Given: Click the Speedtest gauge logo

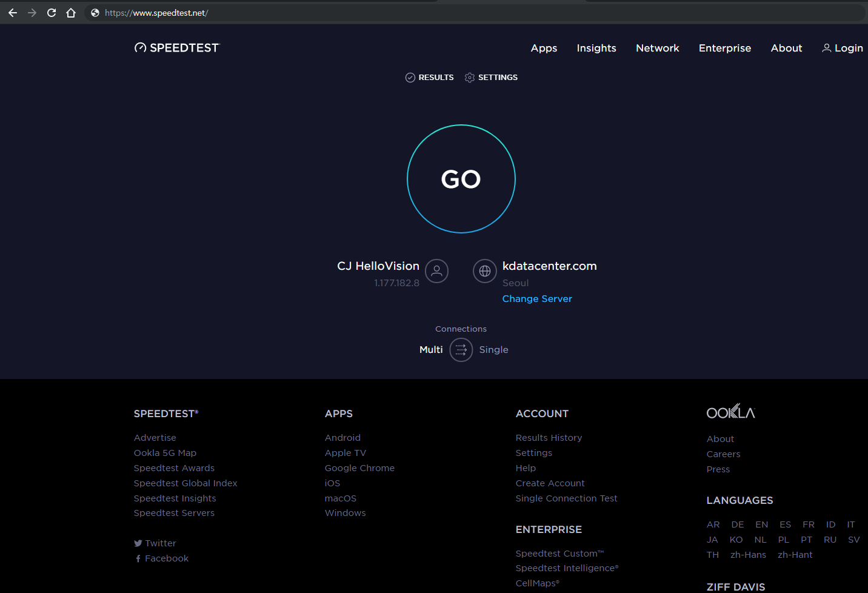Looking at the screenshot, I should (140, 48).
